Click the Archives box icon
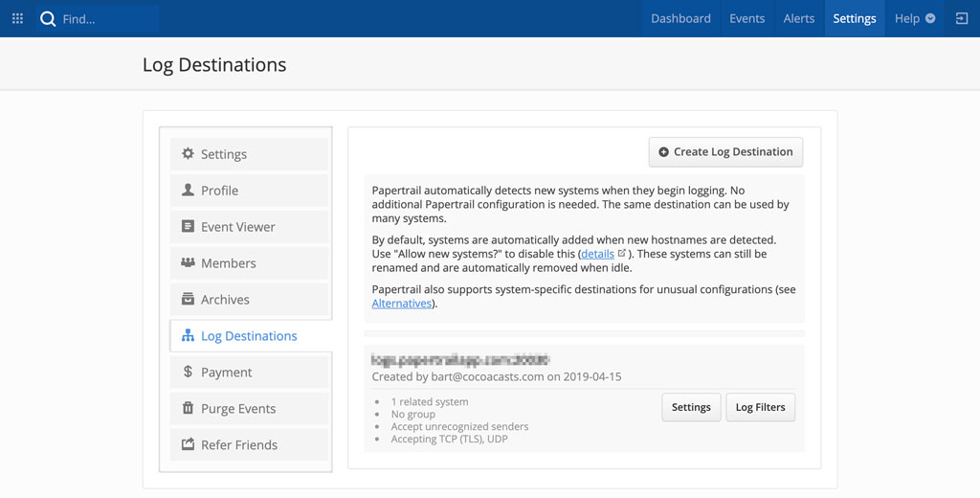This screenshot has height=498, width=980. (x=188, y=299)
